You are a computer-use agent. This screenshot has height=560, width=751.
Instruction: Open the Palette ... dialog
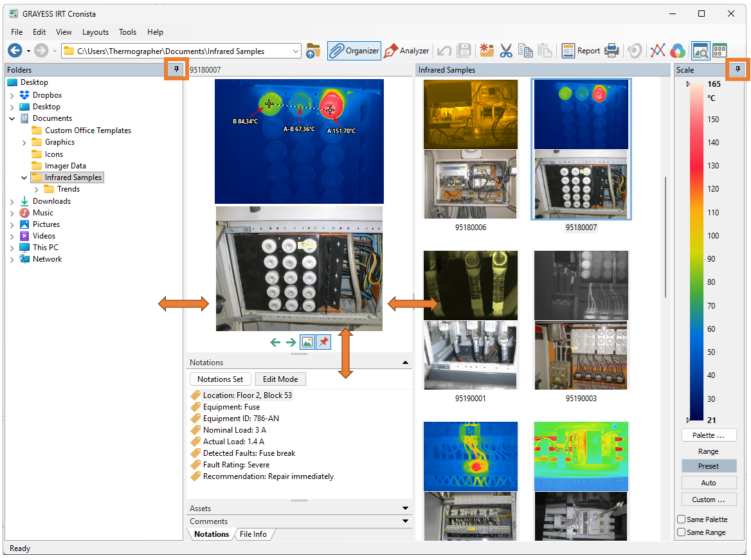coord(709,435)
